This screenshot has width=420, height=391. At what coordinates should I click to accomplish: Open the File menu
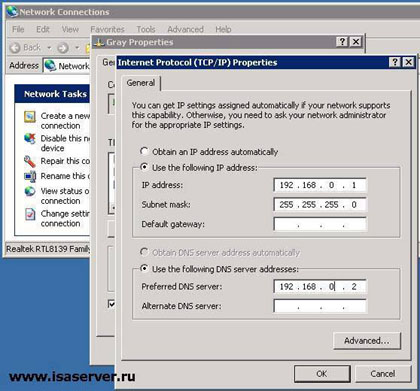tap(18, 29)
